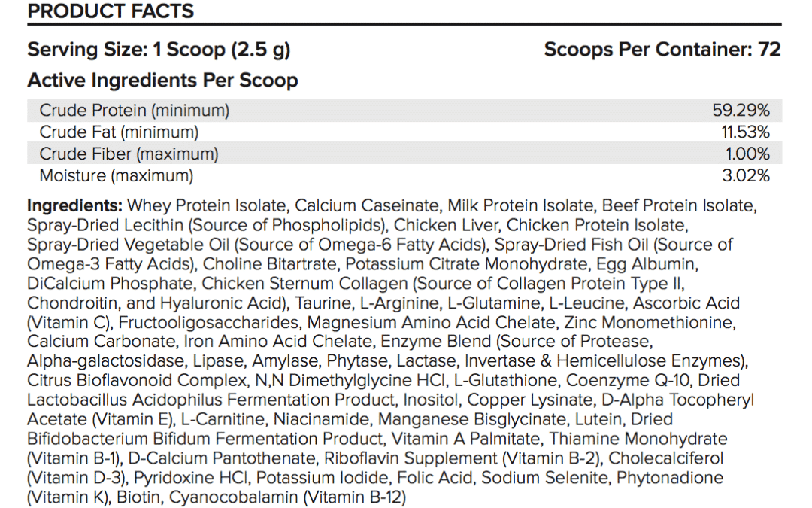
Task: Click the 1.00% fiber value
Action: pos(747,154)
